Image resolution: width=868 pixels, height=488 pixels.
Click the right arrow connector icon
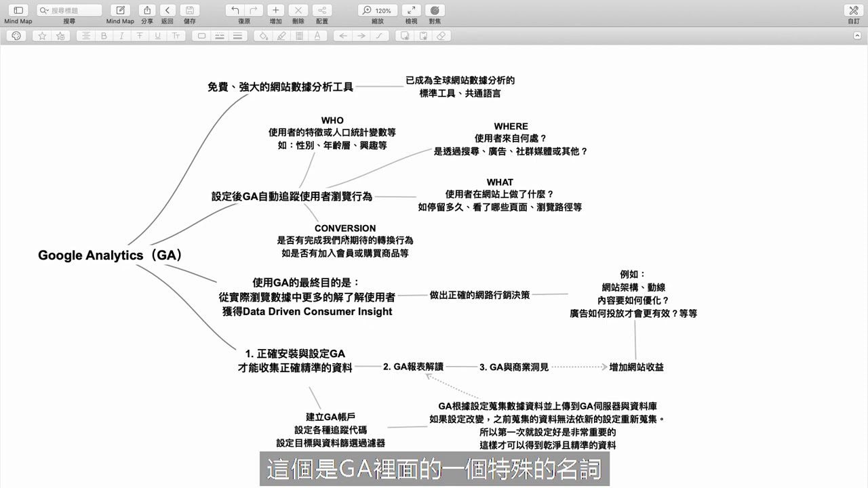tap(361, 36)
